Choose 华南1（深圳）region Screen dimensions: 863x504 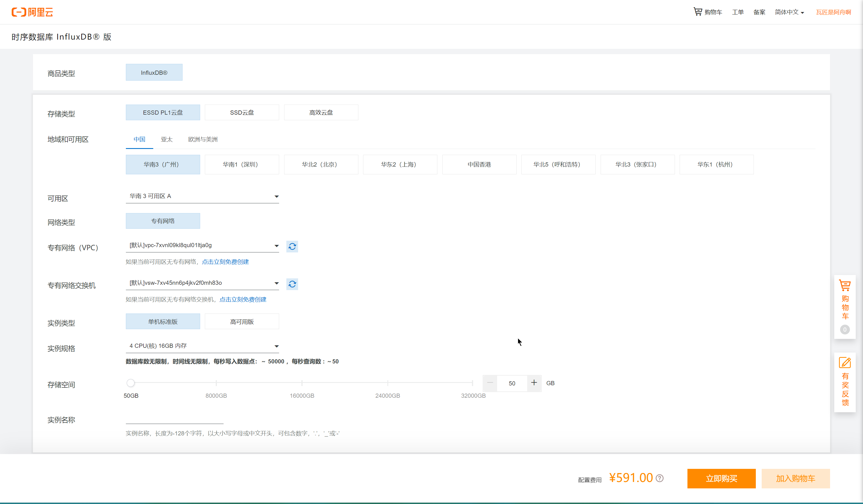242,165
